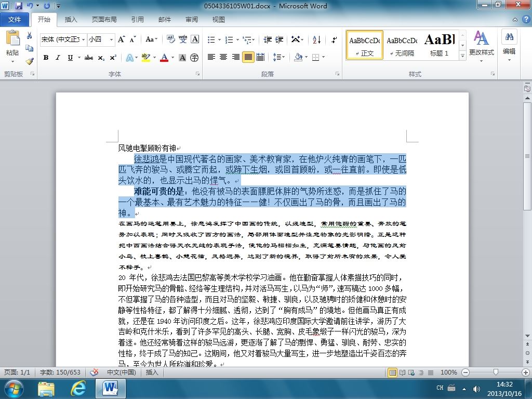Apply distributed alignment
This screenshot has height=399, width=532.
[x=260, y=57]
